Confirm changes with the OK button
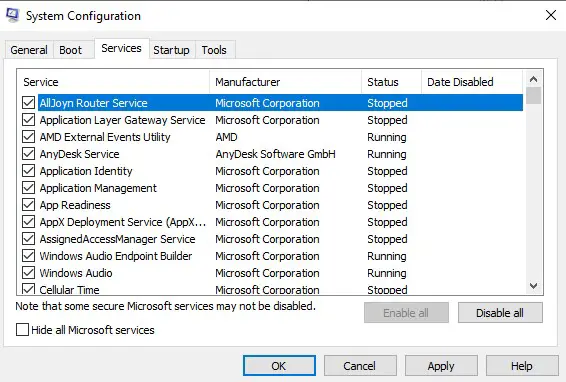566x382 pixels. click(x=279, y=366)
